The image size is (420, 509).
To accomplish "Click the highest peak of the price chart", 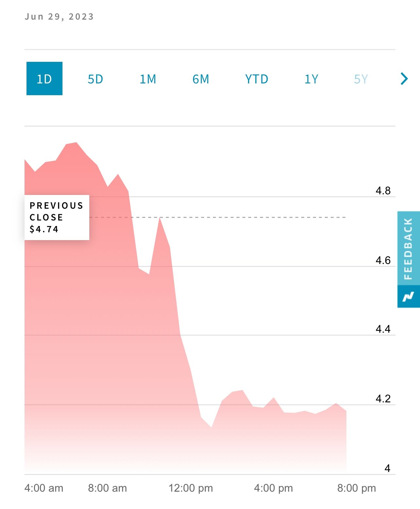I will (x=76, y=143).
